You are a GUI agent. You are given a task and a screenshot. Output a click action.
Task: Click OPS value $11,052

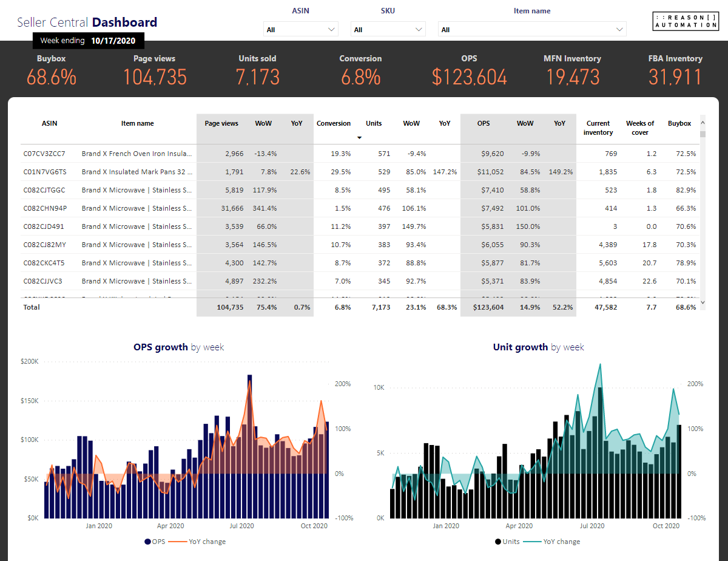point(491,172)
